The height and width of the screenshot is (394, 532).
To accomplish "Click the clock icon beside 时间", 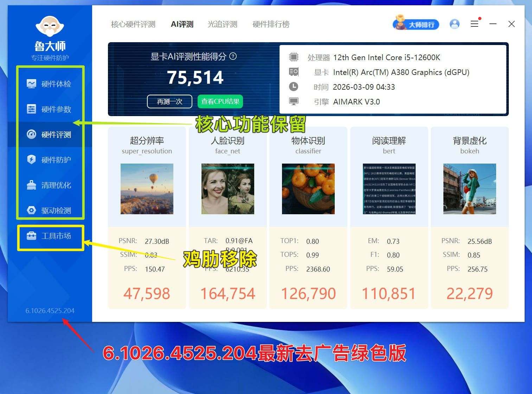I will [294, 87].
